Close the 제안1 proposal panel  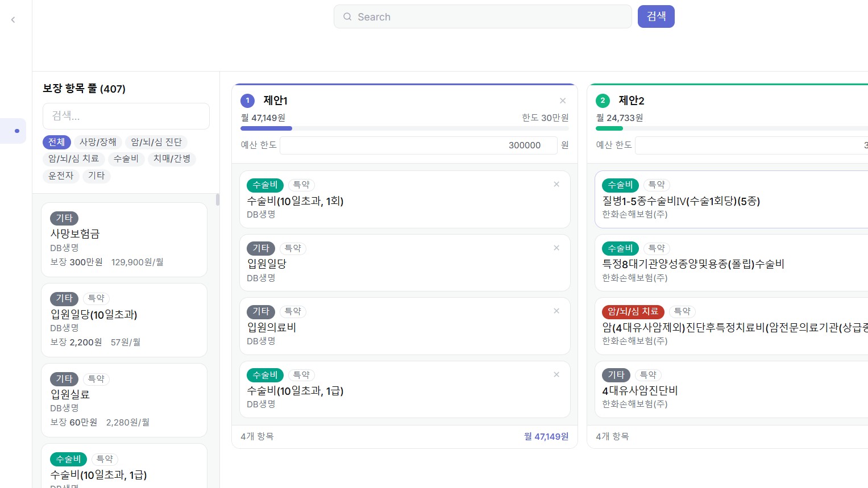pos(562,101)
